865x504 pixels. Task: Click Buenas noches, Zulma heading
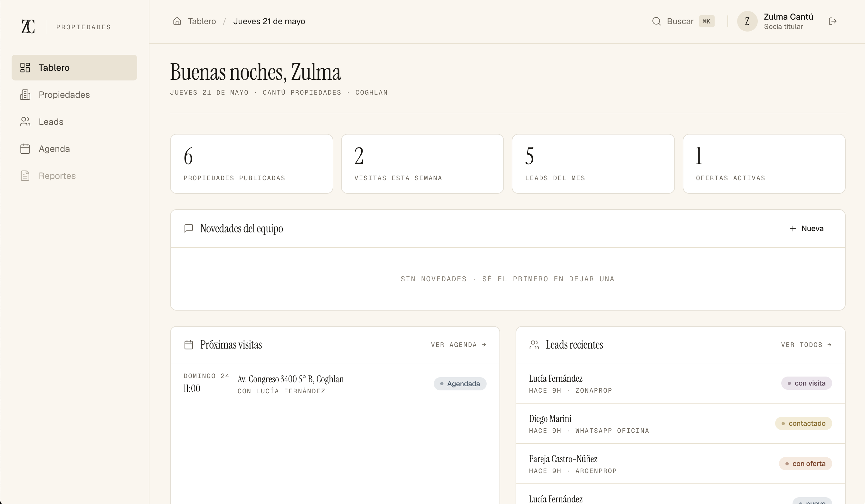pyautogui.click(x=255, y=72)
